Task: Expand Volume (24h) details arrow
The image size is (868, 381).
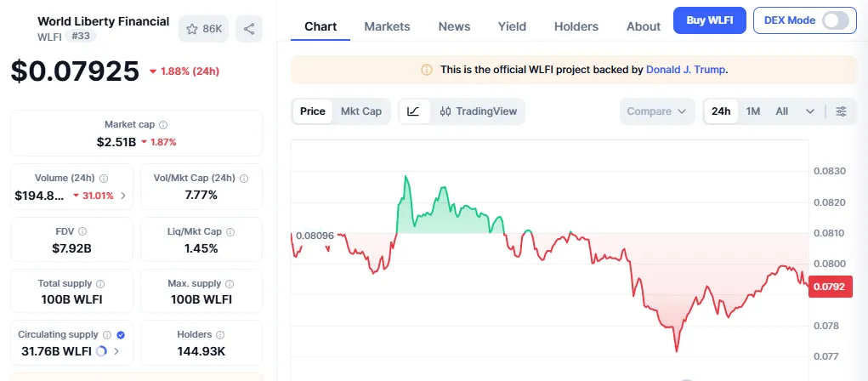Action: (x=123, y=196)
